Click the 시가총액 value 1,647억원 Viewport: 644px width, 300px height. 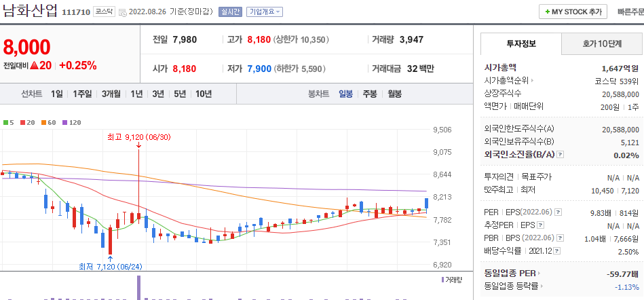pos(620,69)
